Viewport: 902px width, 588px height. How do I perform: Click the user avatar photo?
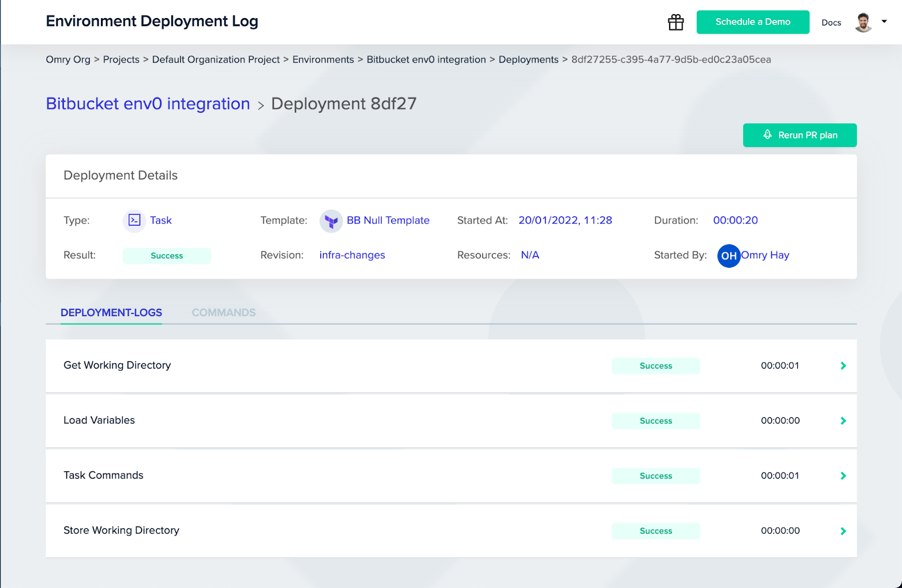coord(863,23)
